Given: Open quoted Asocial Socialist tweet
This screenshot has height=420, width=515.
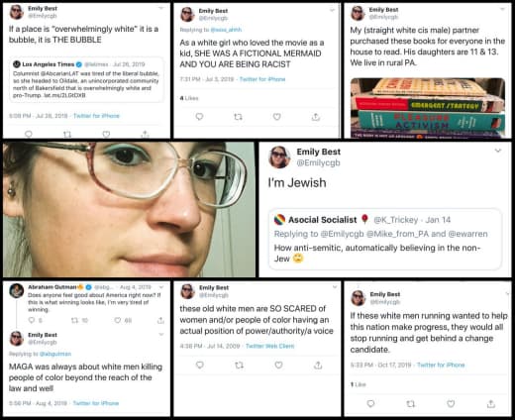Looking at the screenshot, I should [385, 239].
